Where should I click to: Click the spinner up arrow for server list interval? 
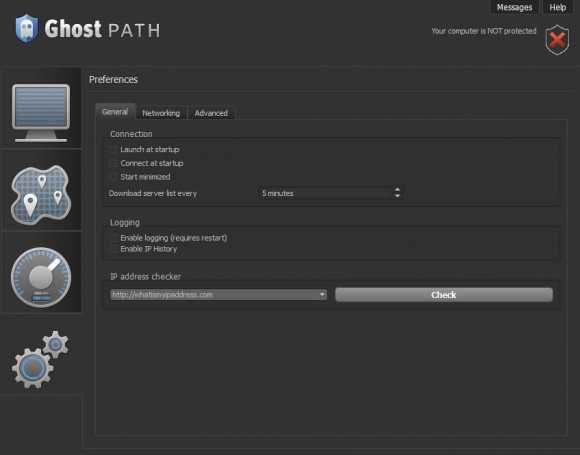pos(397,189)
